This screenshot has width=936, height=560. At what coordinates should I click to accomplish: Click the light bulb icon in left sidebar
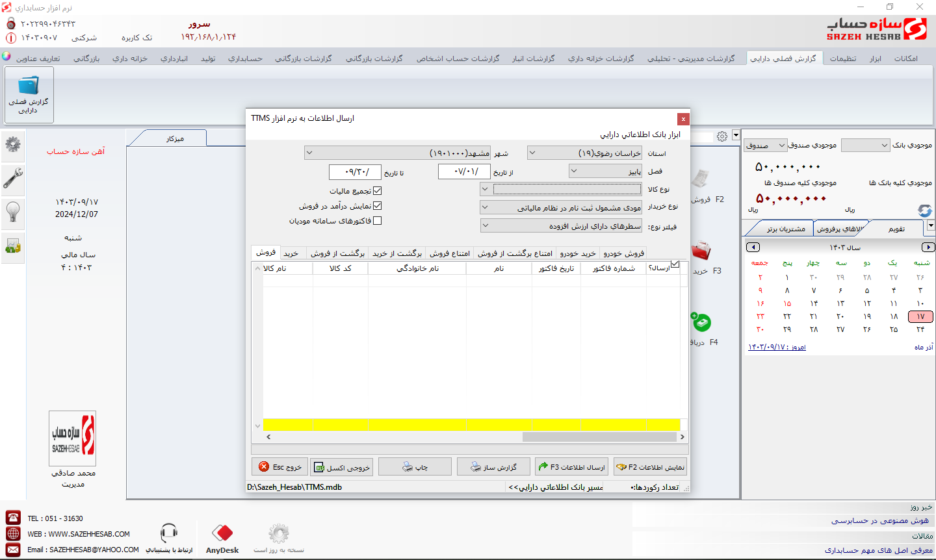point(13,212)
